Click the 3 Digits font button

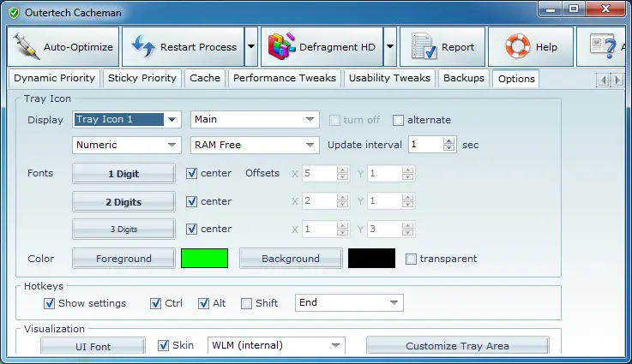[x=123, y=230]
